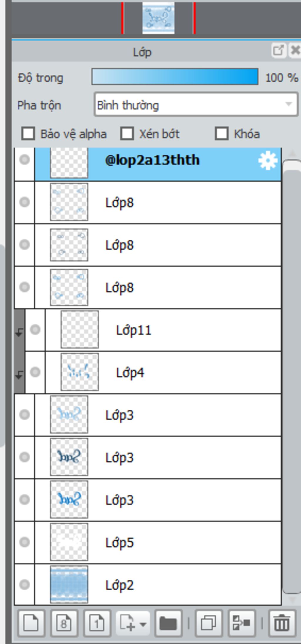Delete layer using trash icon
The height and width of the screenshot is (644, 301).
click(282, 623)
